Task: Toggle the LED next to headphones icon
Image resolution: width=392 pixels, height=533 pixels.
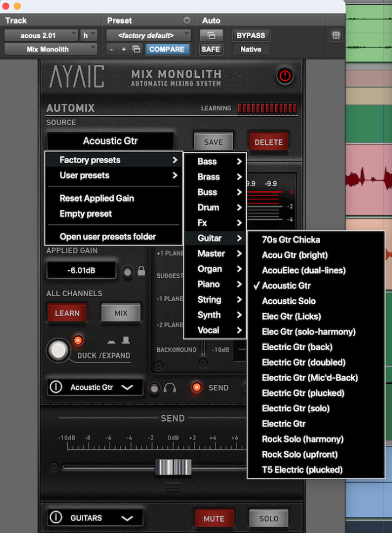Action: click(x=154, y=388)
